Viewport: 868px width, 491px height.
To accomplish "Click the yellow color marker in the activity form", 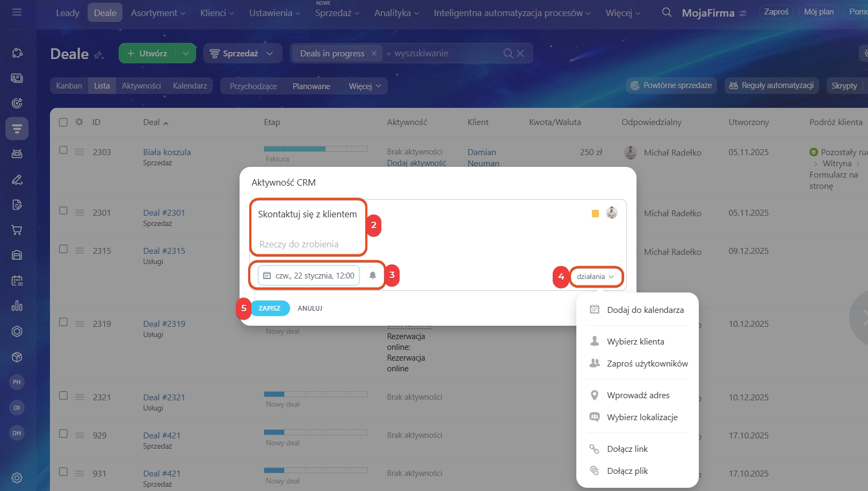I will [595, 214].
